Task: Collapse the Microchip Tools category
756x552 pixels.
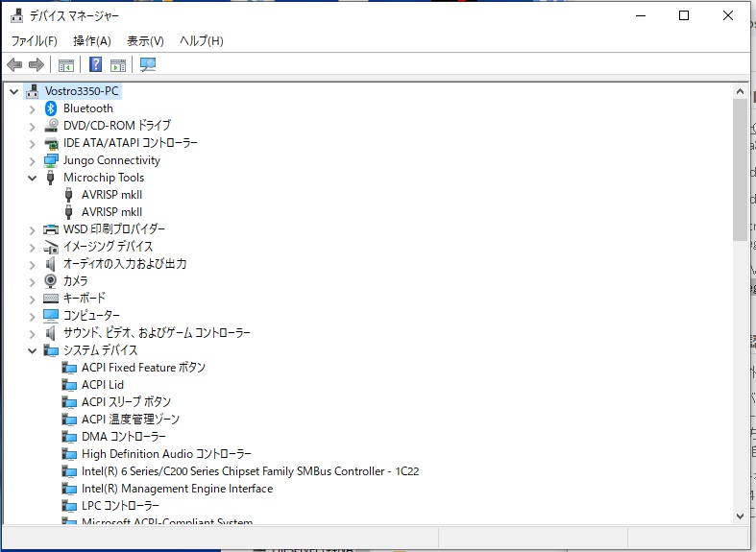Action: (33, 179)
